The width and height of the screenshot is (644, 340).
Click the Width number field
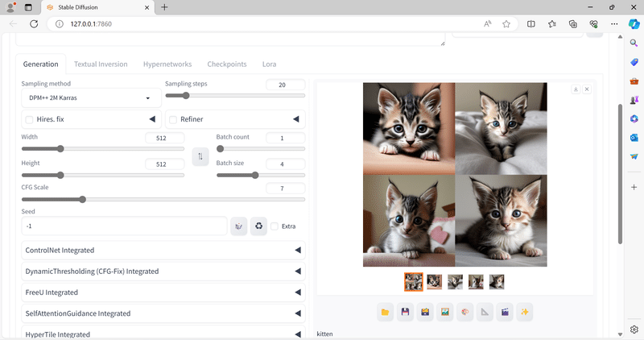165,138
